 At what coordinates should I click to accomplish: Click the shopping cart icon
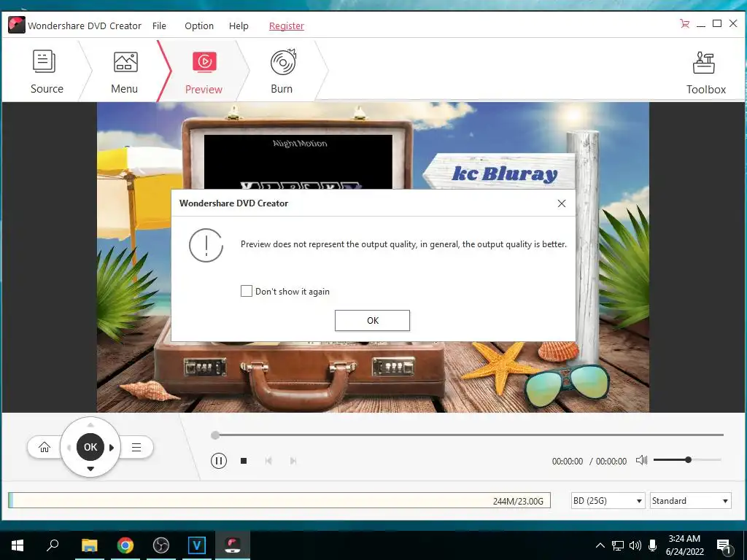[684, 23]
